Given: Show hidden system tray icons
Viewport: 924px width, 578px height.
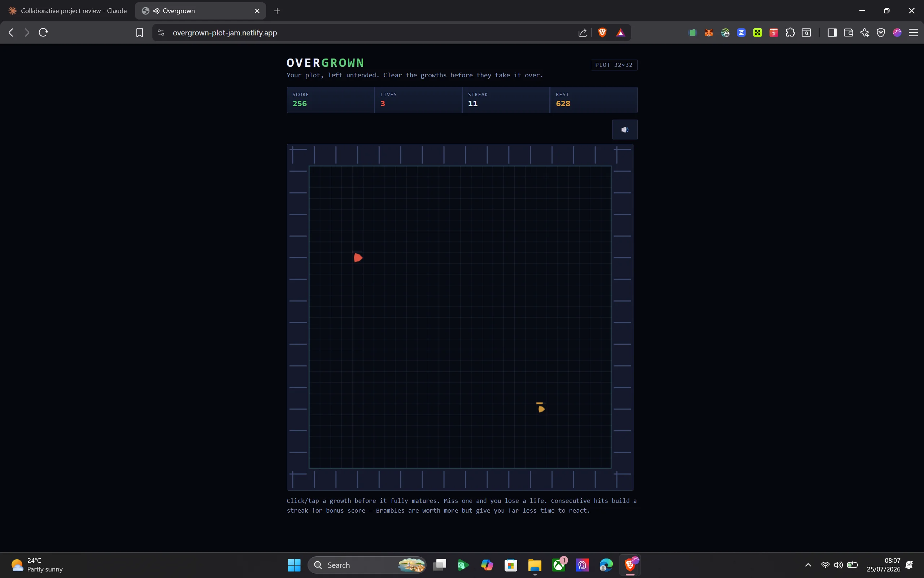Looking at the screenshot, I should pyautogui.click(x=808, y=565).
